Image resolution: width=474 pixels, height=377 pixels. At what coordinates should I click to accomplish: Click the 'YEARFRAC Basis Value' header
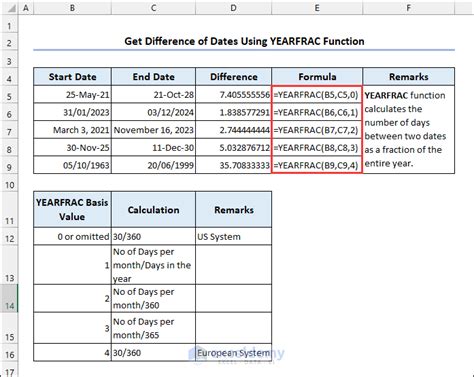(x=72, y=210)
